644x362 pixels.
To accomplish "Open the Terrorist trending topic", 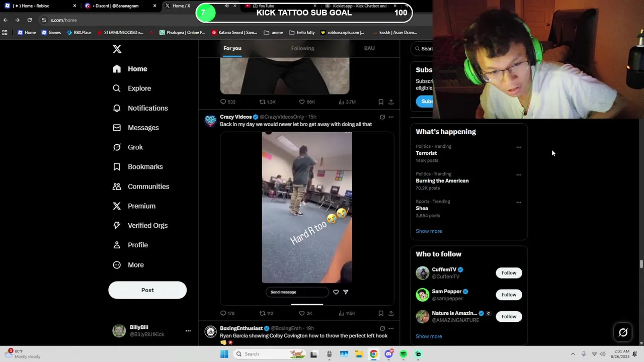I will (x=426, y=153).
